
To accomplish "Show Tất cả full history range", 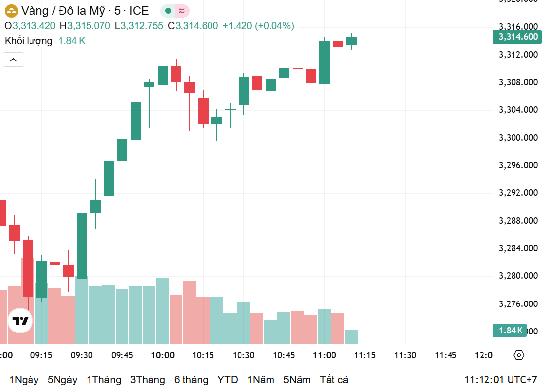I will click(x=334, y=380).
